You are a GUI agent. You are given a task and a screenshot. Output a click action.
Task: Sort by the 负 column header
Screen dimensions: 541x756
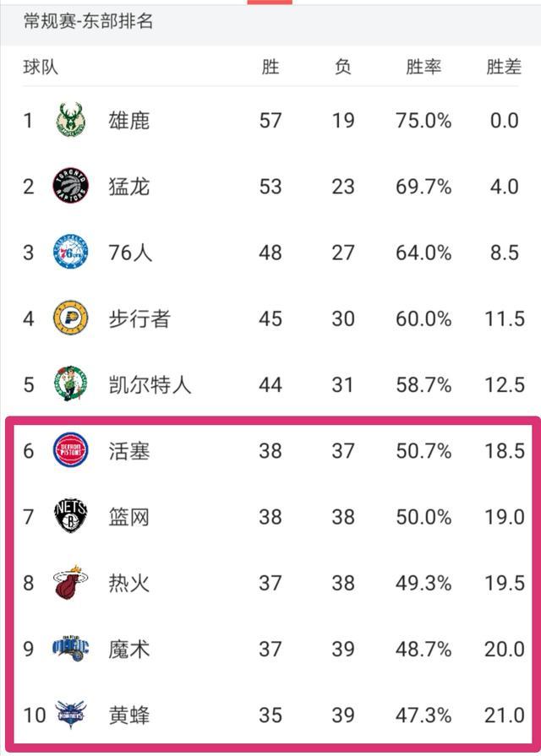tap(342, 67)
